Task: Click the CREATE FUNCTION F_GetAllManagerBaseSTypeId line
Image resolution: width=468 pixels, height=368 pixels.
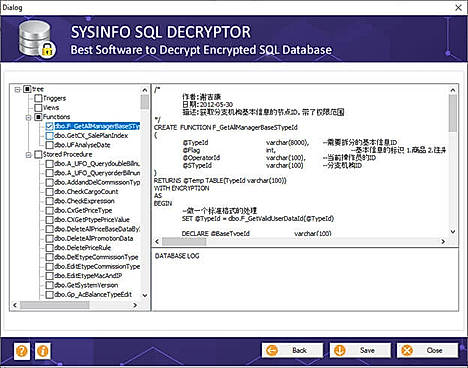Action: [x=226, y=128]
